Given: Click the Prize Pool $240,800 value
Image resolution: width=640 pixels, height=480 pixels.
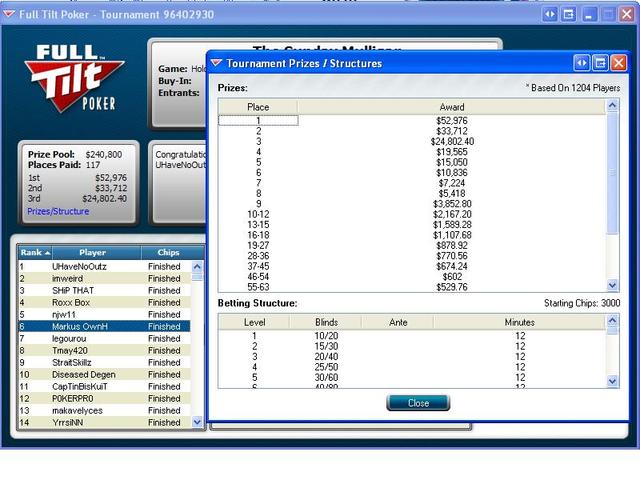Looking at the screenshot, I should coord(104,155).
